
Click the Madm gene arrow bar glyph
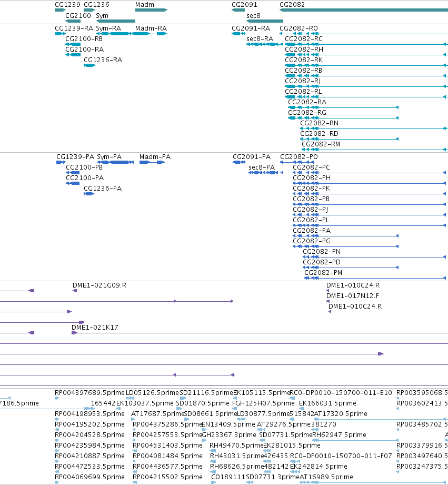(151, 10)
